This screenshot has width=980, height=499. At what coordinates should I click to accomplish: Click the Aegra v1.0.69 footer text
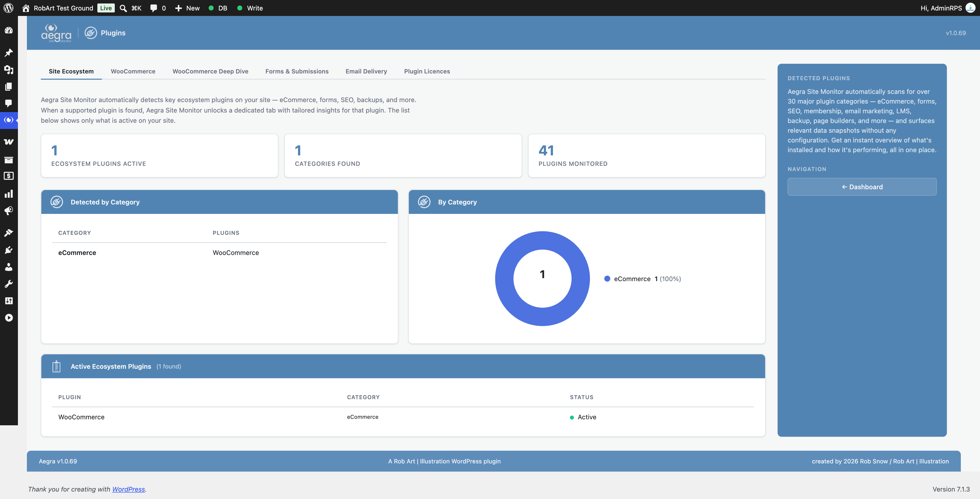click(x=58, y=461)
